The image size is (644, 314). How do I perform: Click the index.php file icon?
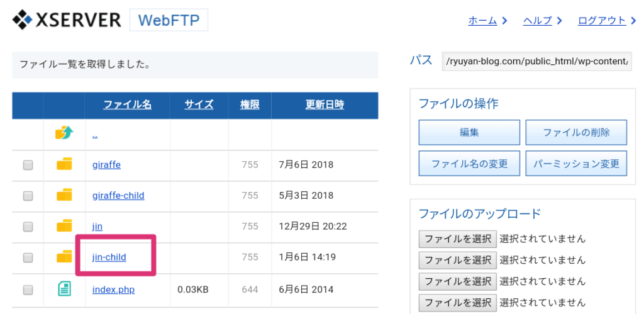coord(64,289)
